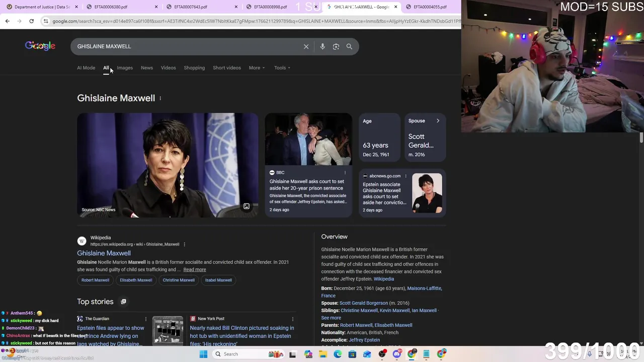Screen dimensions: 644x362
Task: Click the Windows taskbar Search box
Action: click(248, 354)
